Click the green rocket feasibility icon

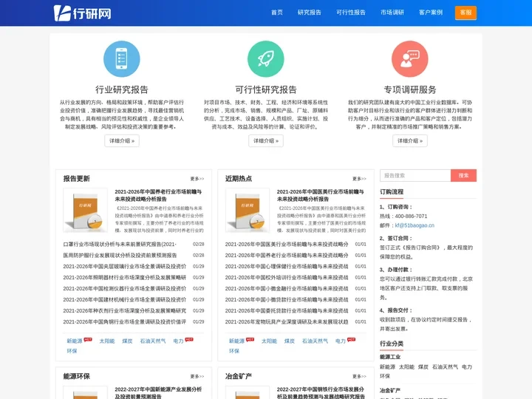(x=266, y=59)
